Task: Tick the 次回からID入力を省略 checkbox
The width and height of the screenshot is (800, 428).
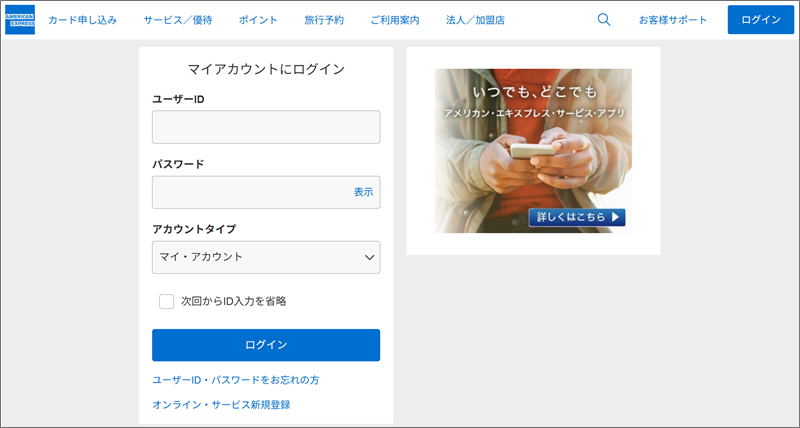Action: [x=166, y=301]
